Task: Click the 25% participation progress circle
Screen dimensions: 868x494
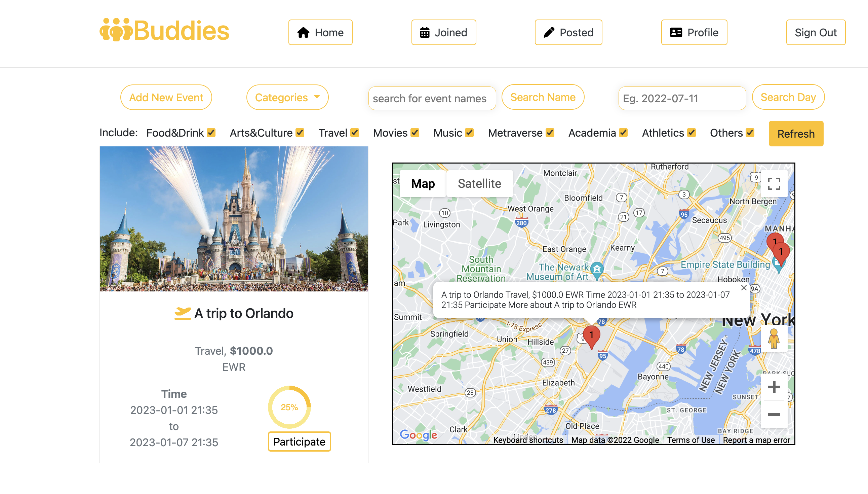Action: tap(289, 407)
